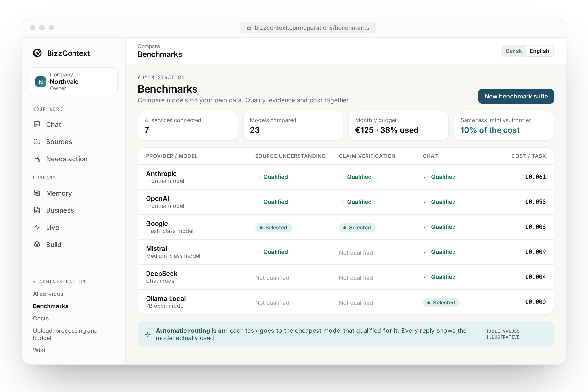The height and width of the screenshot is (392, 588).
Task: Click the Source Understanding column header
Action: pos(290,156)
